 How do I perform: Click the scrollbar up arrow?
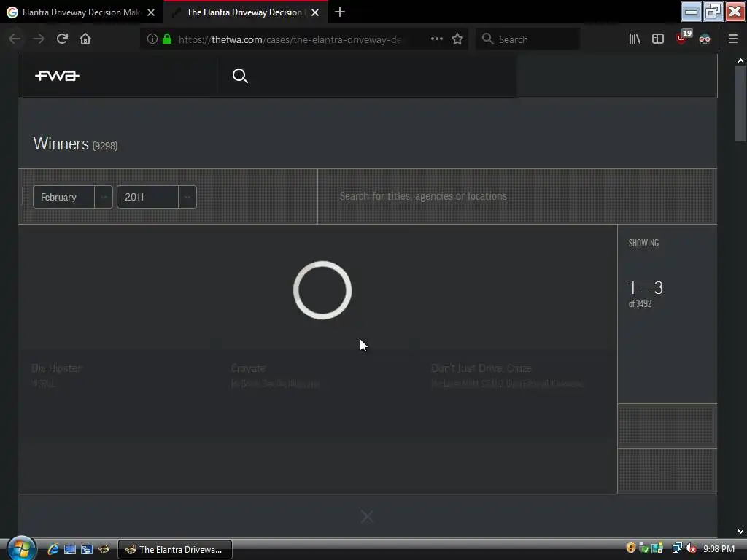[x=740, y=61]
